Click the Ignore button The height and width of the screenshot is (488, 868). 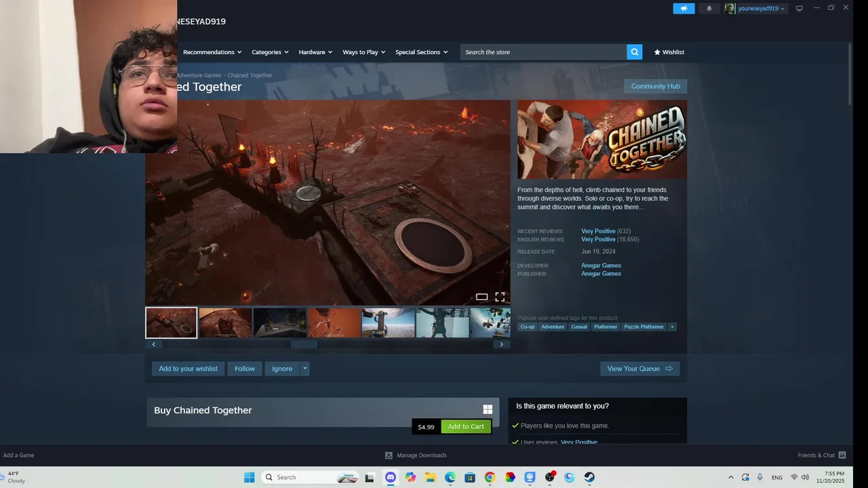(282, 369)
